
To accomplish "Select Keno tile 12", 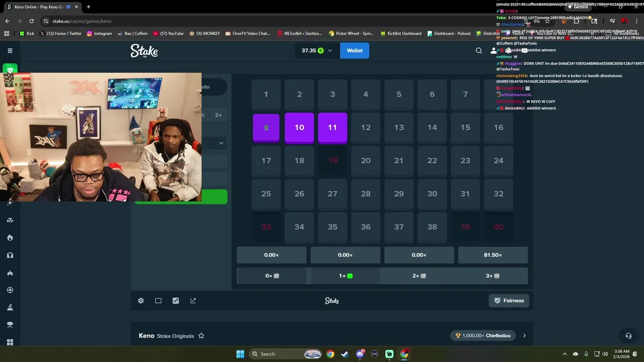I will click(366, 128).
